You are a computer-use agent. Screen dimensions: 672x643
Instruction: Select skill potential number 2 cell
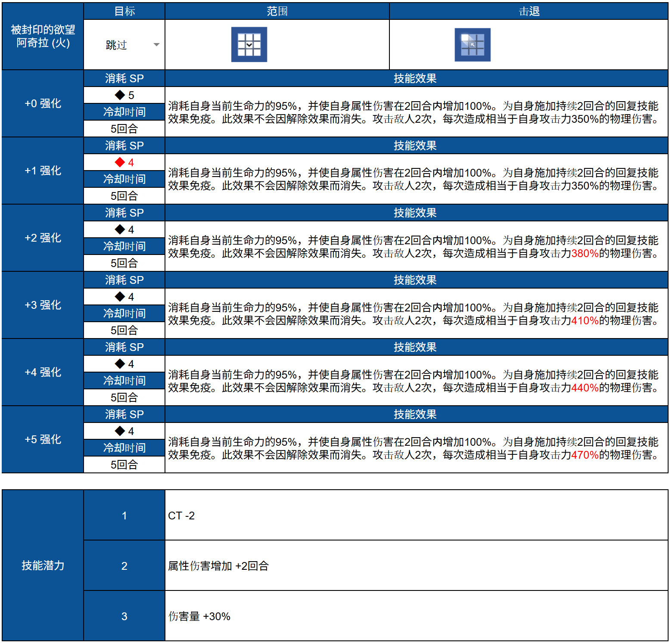coord(124,565)
